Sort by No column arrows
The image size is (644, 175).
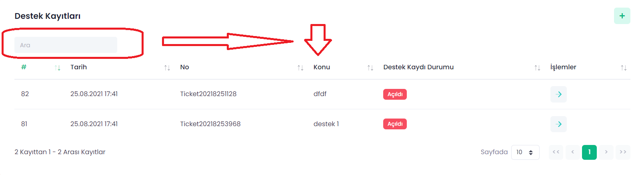tap(300, 68)
